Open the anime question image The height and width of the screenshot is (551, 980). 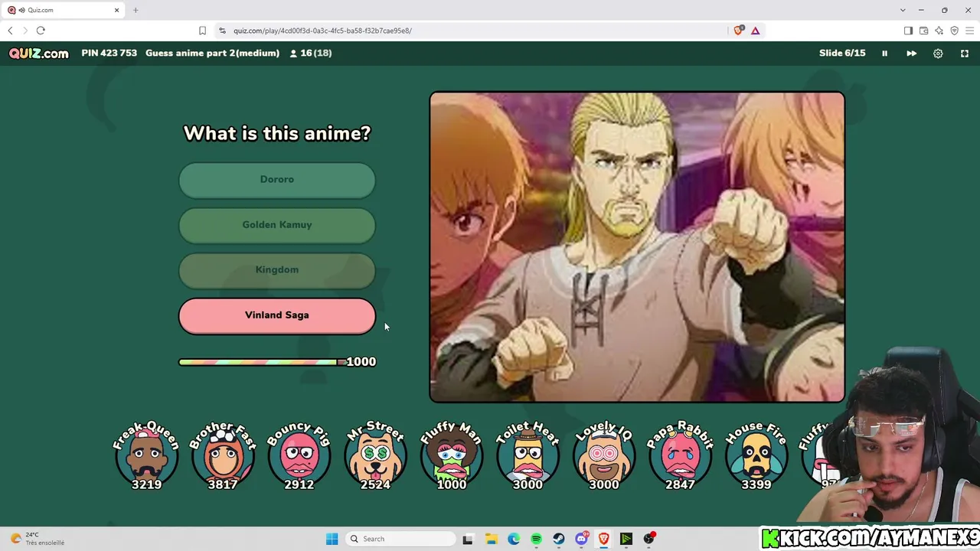click(x=637, y=247)
